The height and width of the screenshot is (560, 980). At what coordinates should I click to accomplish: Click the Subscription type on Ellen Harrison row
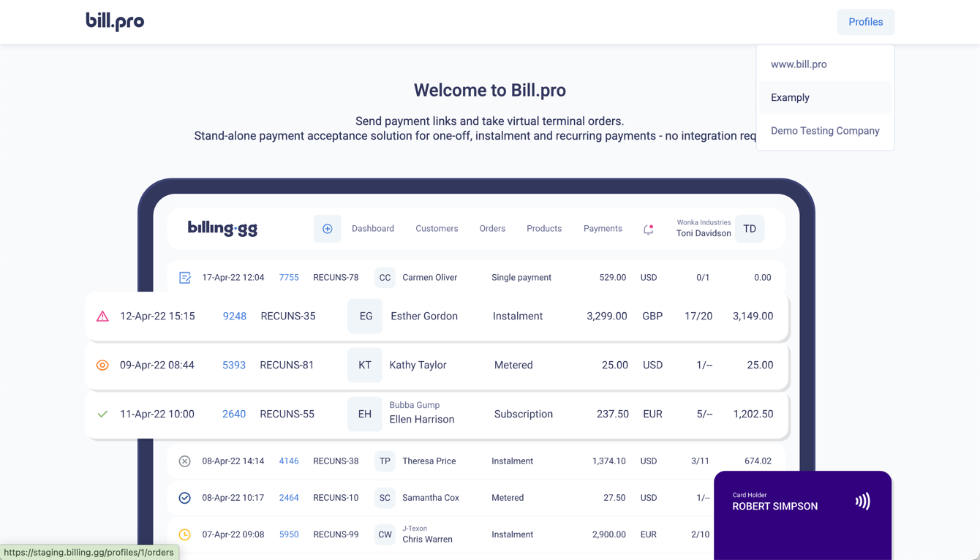524,414
